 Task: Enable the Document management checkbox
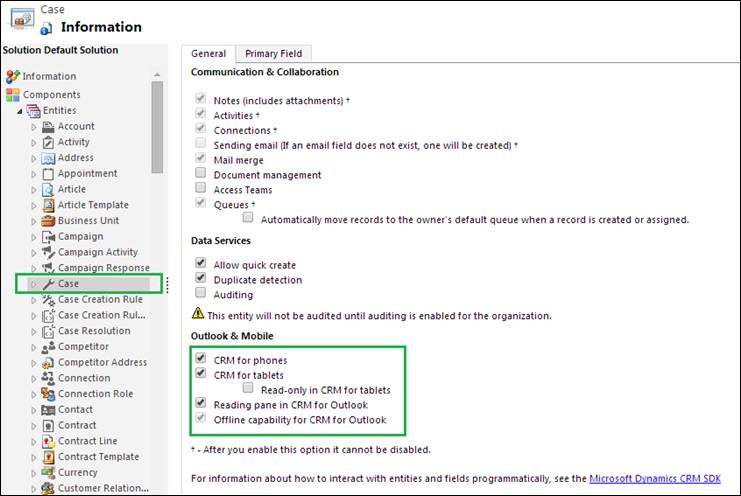[200, 173]
